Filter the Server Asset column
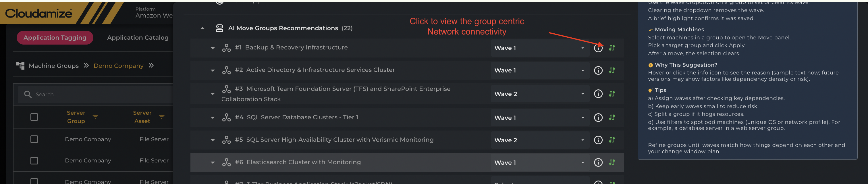This screenshot has height=184, width=868. point(162,117)
